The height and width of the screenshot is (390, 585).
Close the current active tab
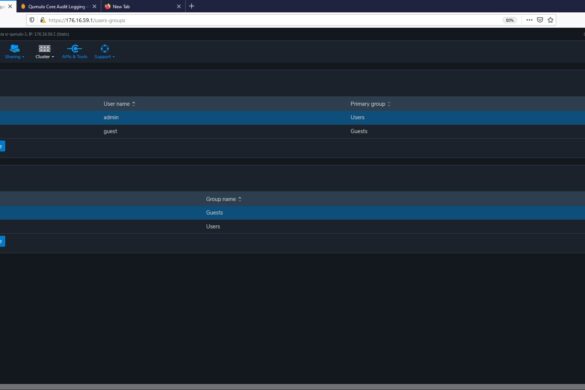[x=10, y=6]
